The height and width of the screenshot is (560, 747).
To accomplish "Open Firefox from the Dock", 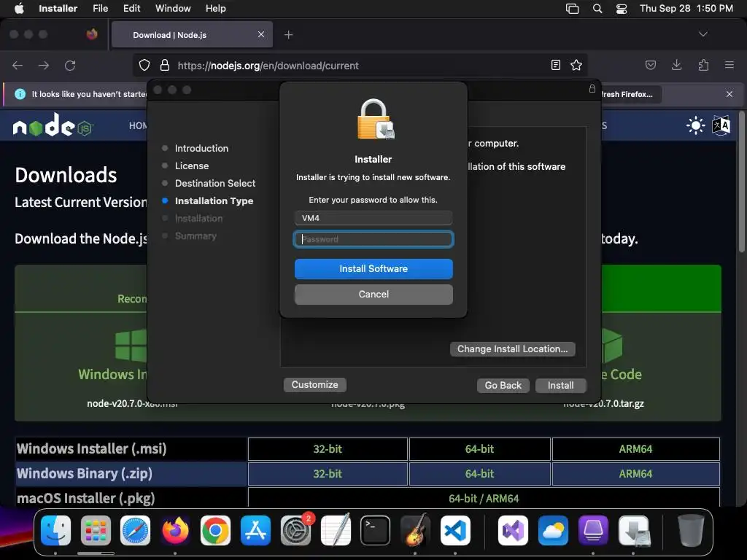I will click(x=175, y=531).
